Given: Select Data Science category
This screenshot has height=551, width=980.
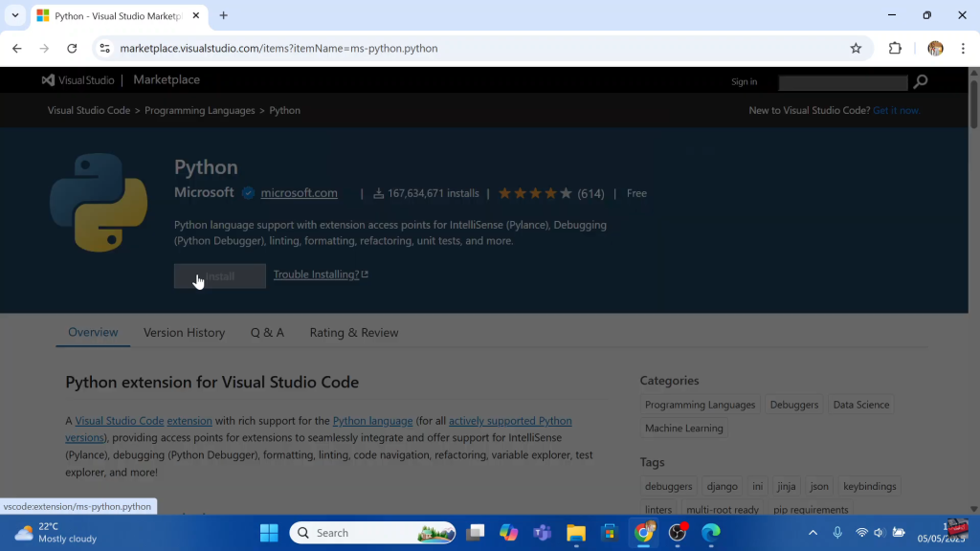Looking at the screenshot, I should click(860, 405).
